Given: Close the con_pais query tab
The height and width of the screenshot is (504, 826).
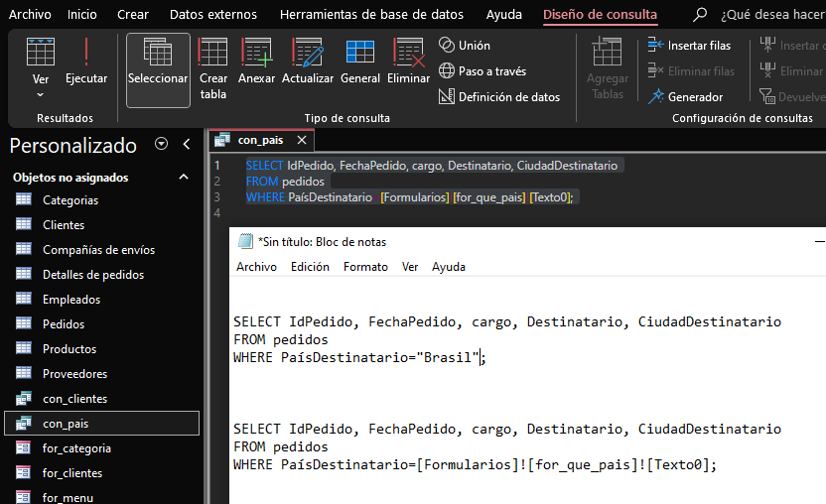Looking at the screenshot, I should click(x=303, y=141).
